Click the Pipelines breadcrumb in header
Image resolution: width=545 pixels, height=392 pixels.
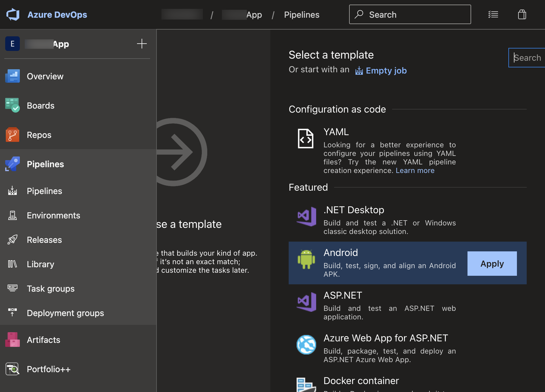pos(302,15)
